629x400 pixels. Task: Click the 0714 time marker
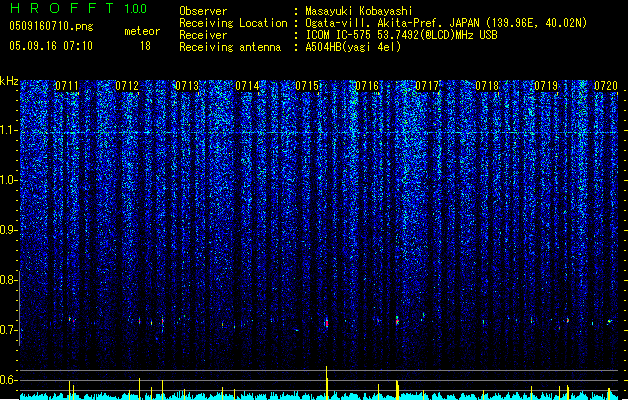coord(247,86)
